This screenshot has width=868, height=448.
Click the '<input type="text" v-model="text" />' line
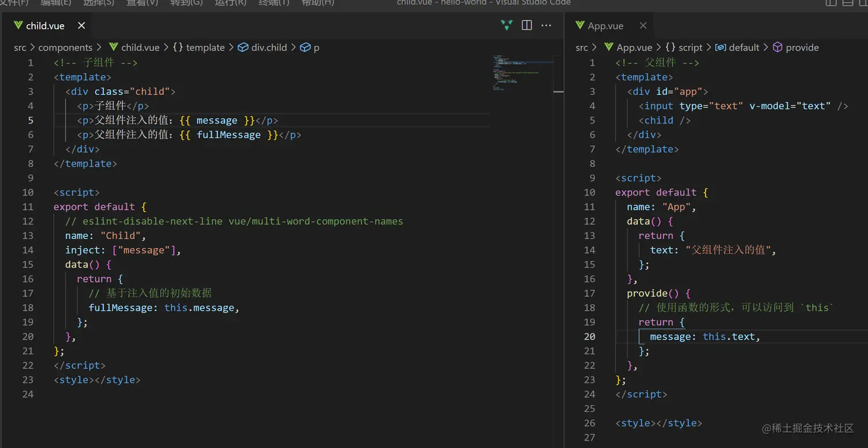coord(743,106)
